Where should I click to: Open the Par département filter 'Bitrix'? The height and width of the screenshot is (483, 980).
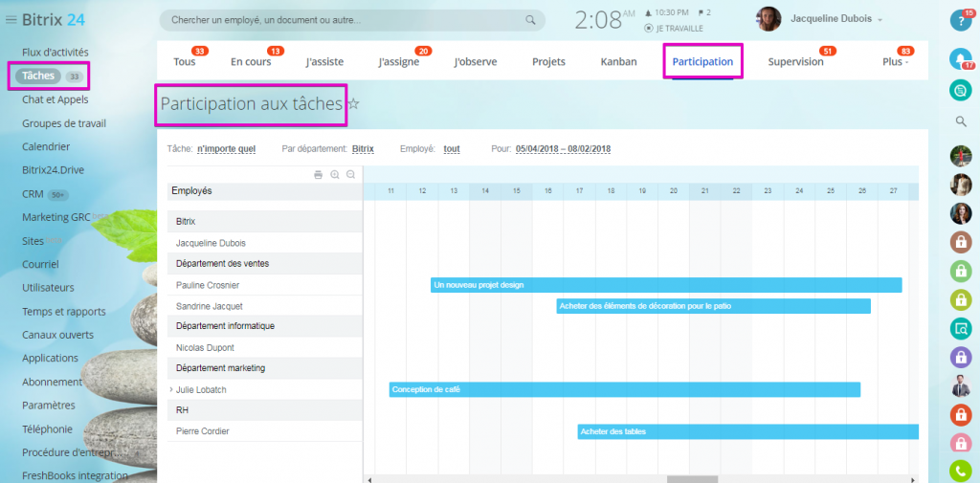tap(363, 148)
